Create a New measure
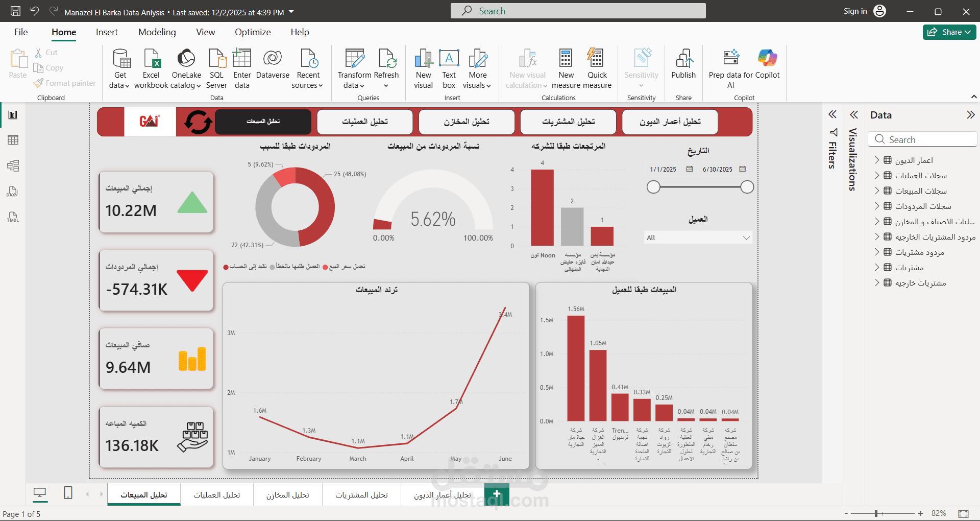 point(566,68)
